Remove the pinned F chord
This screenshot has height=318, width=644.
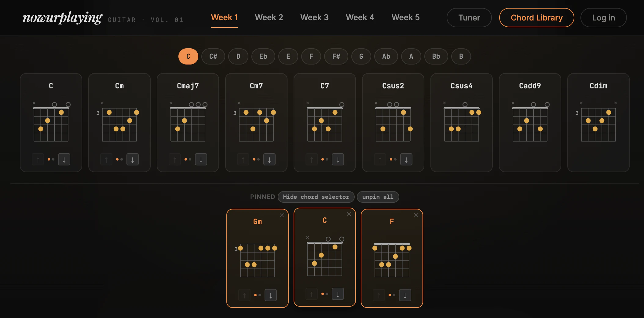click(416, 215)
